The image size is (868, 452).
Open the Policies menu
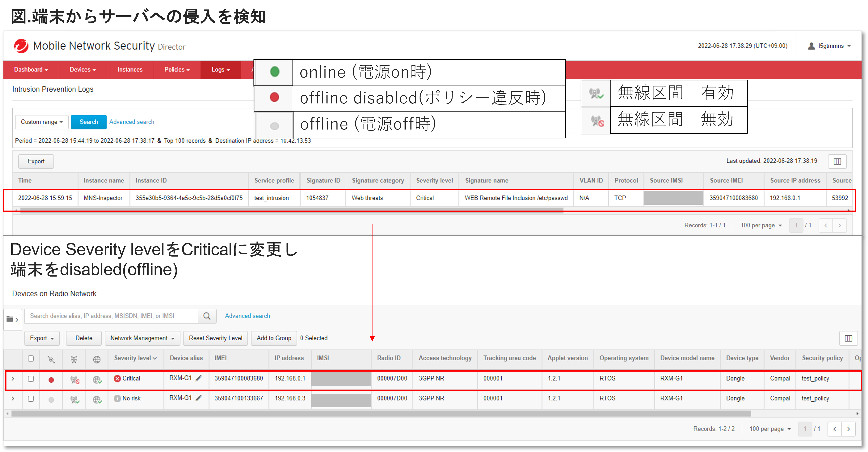tap(177, 70)
